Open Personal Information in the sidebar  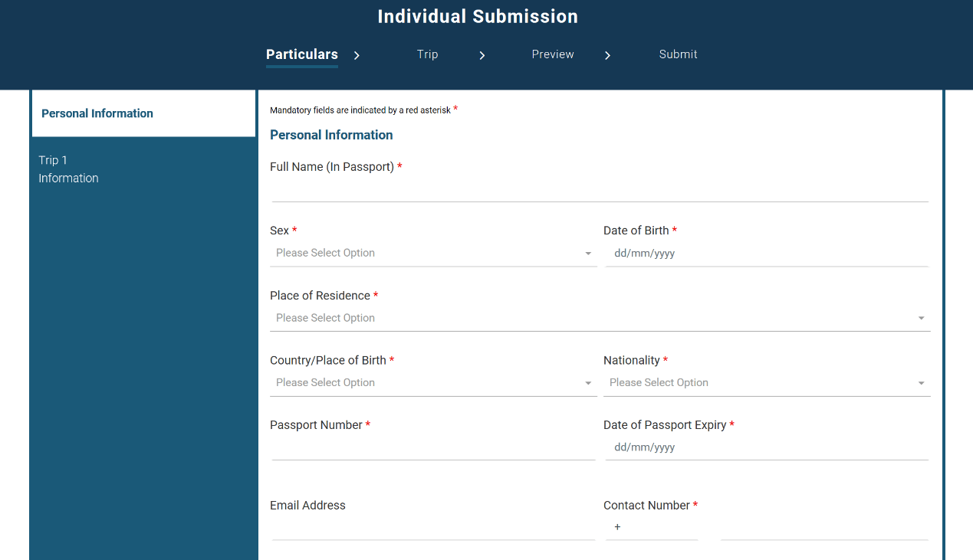coord(143,113)
